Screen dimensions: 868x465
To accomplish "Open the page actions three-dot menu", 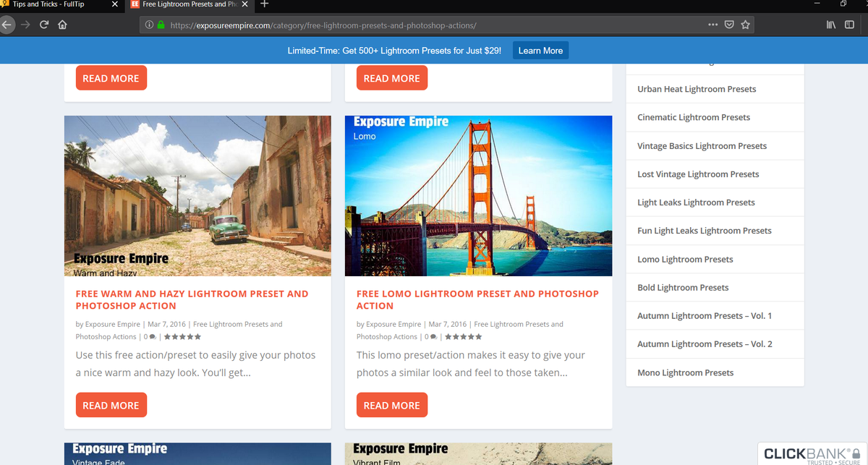I will click(713, 25).
